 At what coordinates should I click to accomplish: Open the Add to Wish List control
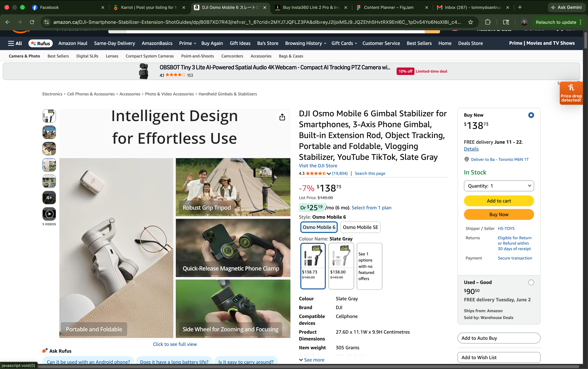point(499,357)
